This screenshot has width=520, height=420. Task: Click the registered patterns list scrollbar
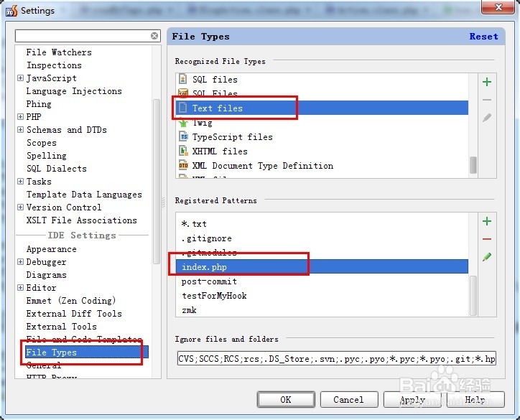tap(473, 295)
